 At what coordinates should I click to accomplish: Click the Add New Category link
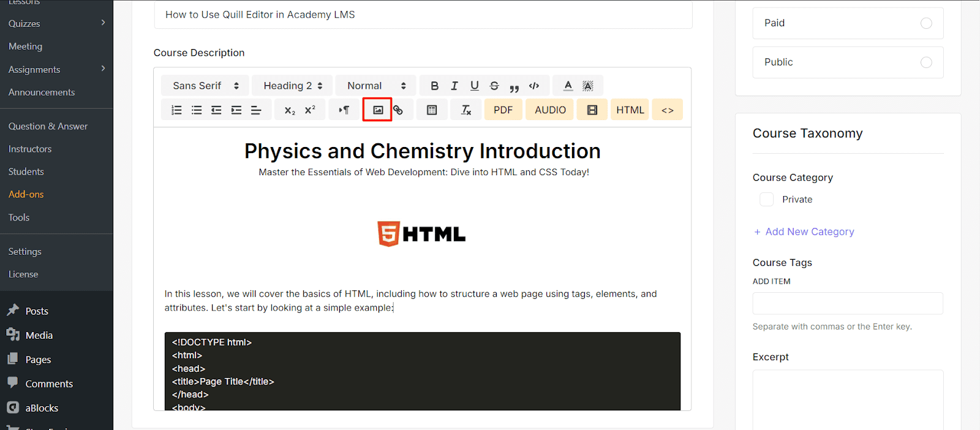pos(804,232)
